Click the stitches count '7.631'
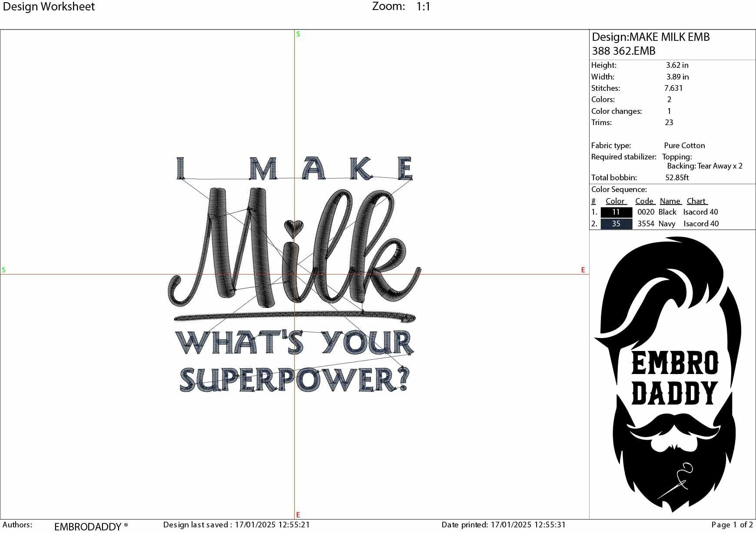The image size is (756, 533). (673, 88)
